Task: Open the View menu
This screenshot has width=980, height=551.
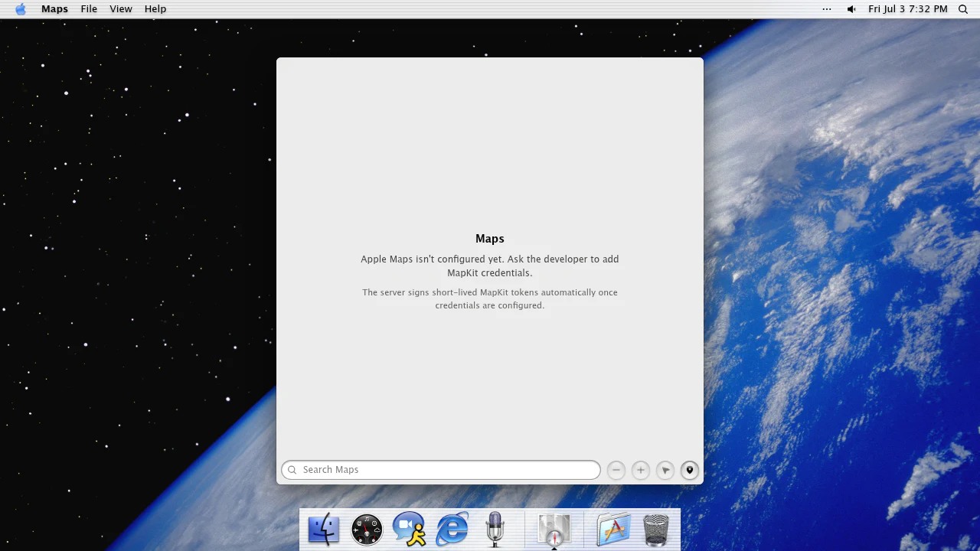Action: [121, 9]
